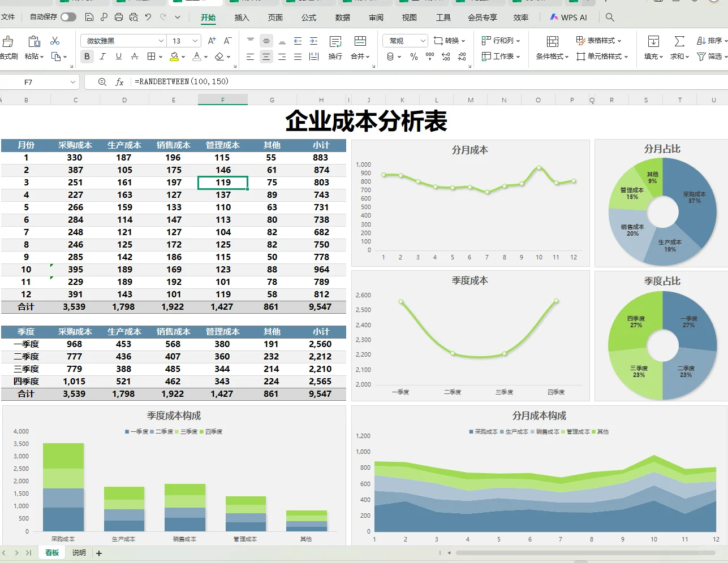The width and height of the screenshot is (728, 563).
Task: Click the Undo icon
Action: pos(147,17)
